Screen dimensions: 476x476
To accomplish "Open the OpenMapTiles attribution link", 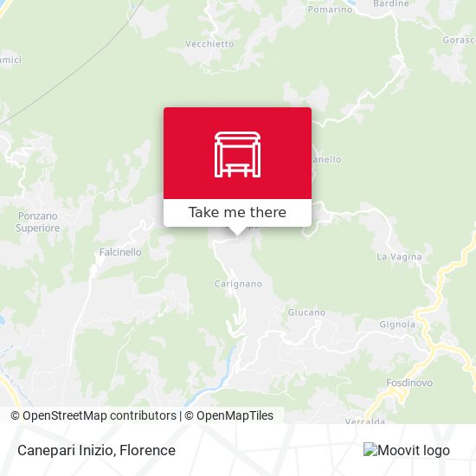I will [228, 415].
